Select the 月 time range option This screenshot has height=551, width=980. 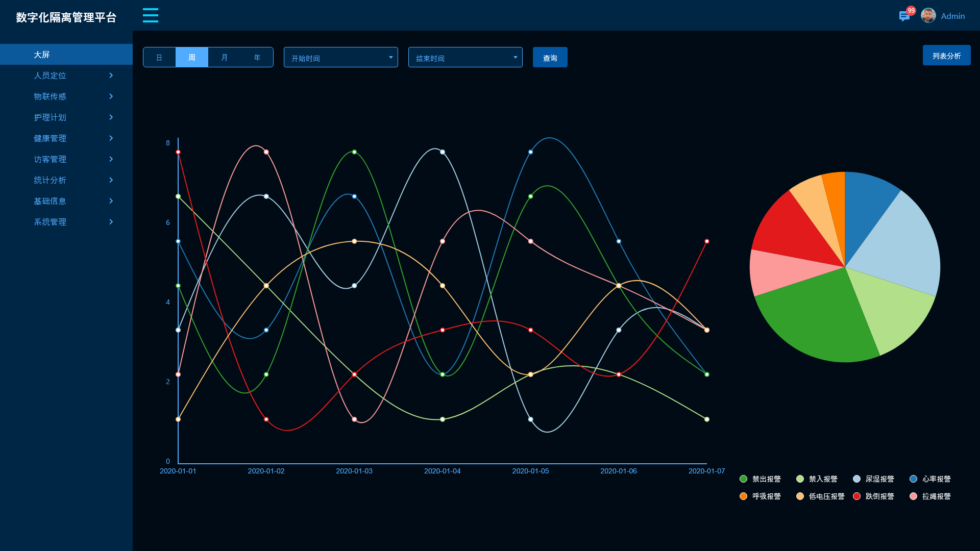click(x=225, y=57)
